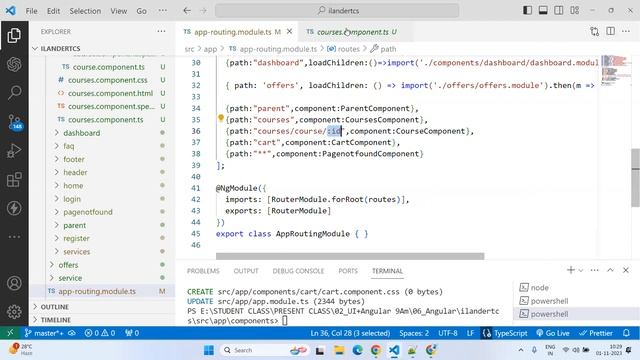Open the View menu

coord(118,11)
